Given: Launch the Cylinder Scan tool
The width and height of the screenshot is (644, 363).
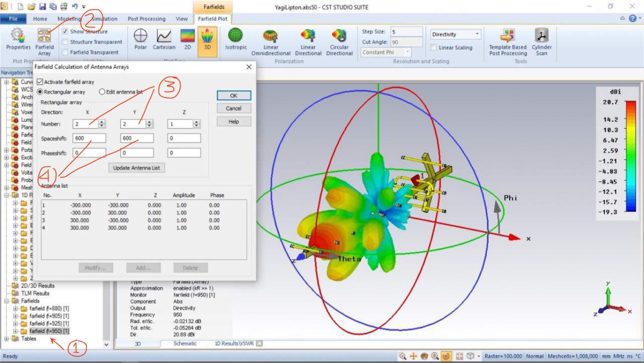Looking at the screenshot, I should coord(541,42).
